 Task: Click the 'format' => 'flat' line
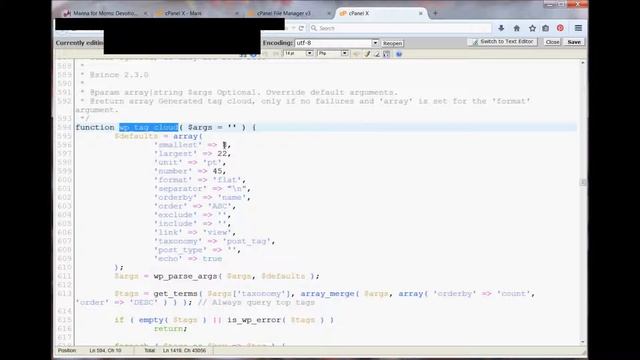200,180
